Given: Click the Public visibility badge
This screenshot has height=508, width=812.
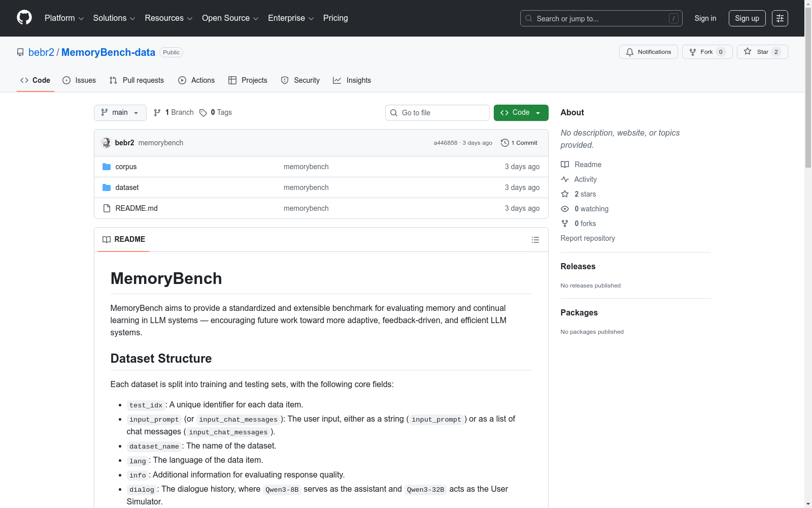Looking at the screenshot, I should (x=172, y=52).
